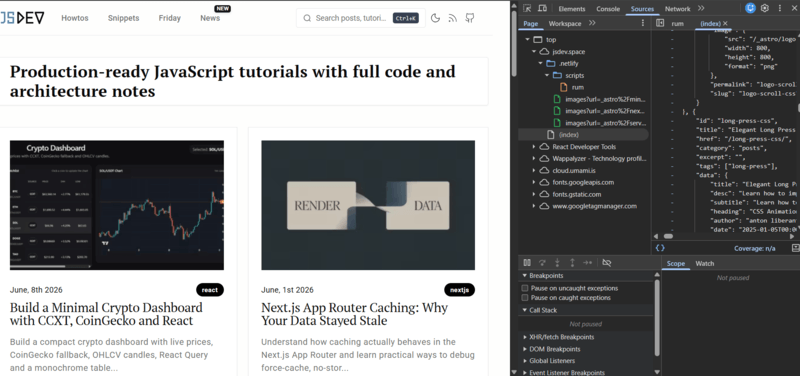
Task: Show more Sources navigator tabs chevron
Action: 592,23
